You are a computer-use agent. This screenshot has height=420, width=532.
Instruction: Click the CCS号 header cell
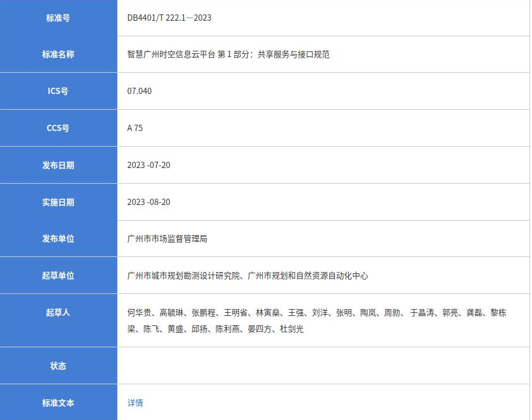[x=58, y=128]
